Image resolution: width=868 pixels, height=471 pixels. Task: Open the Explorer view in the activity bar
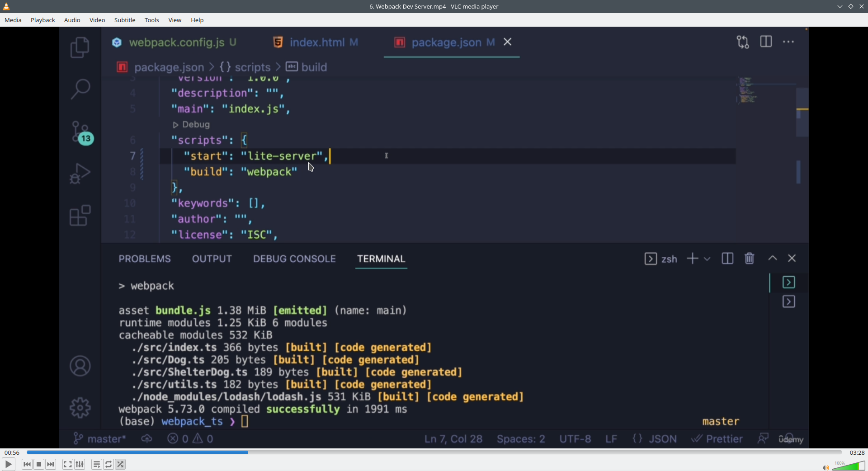click(80, 47)
